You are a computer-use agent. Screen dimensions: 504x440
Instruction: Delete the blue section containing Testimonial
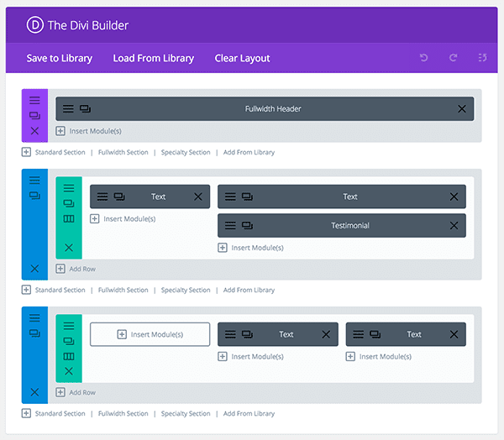(34, 269)
